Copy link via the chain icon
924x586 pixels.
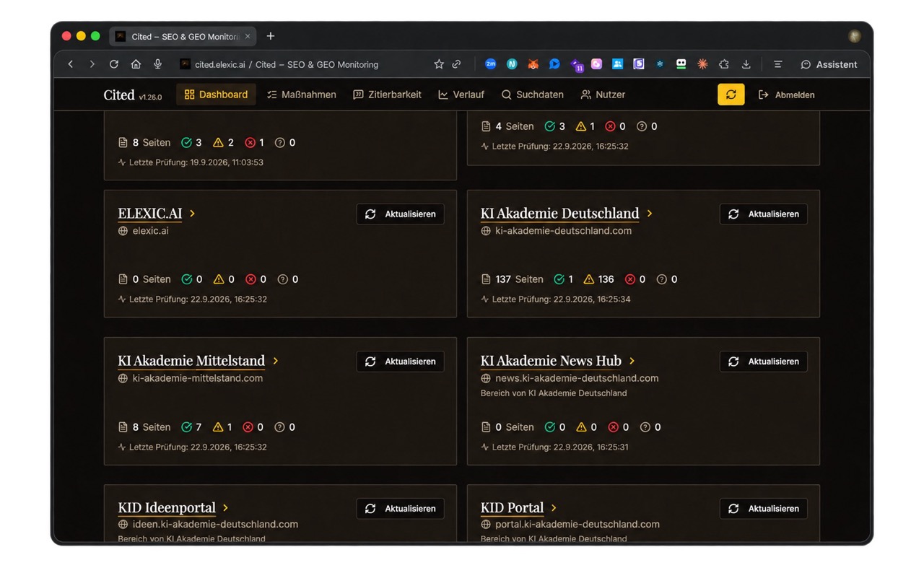tap(456, 64)
